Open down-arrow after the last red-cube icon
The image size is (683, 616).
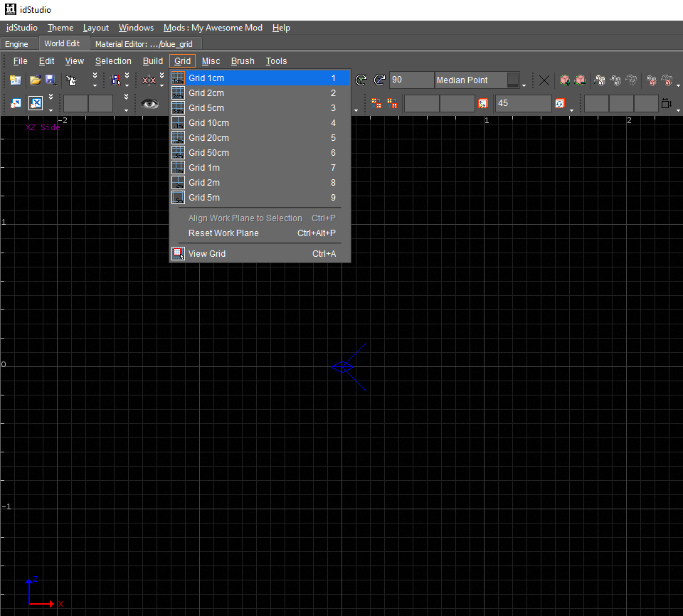(x=678, y=85)
